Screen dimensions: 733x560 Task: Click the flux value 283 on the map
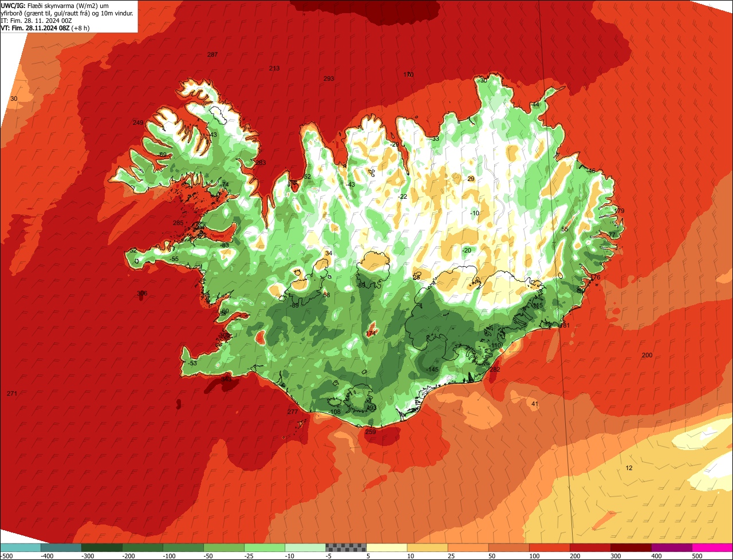(x=261, y=163)
